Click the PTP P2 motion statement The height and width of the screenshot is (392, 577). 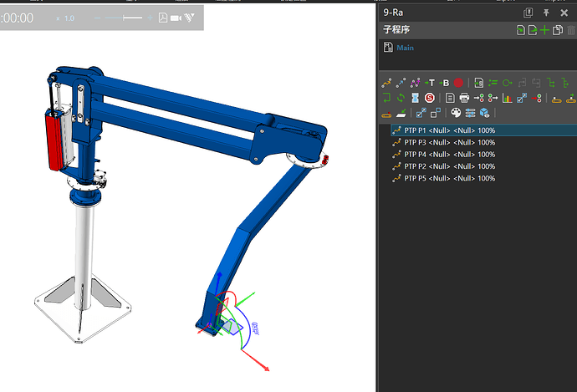click(448, 166)
